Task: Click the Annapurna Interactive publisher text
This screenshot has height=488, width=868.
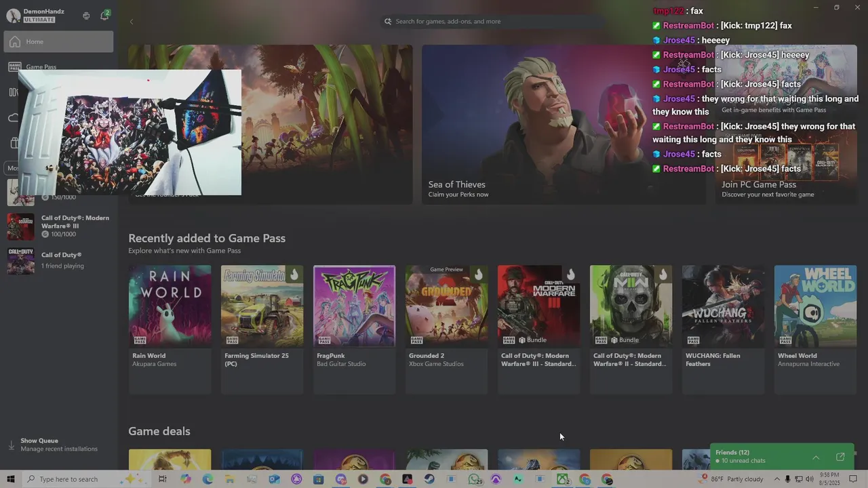Action: [x=808, y=364]
